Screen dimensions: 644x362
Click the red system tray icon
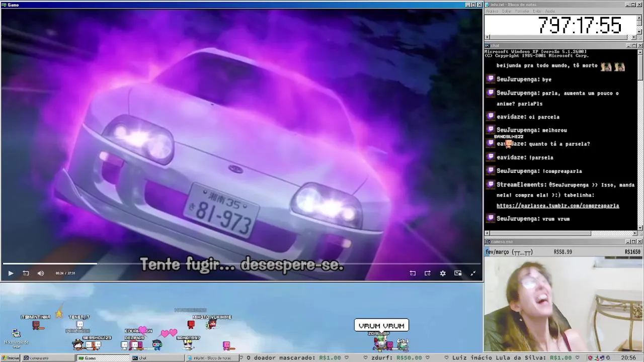[x=590, y=358]
